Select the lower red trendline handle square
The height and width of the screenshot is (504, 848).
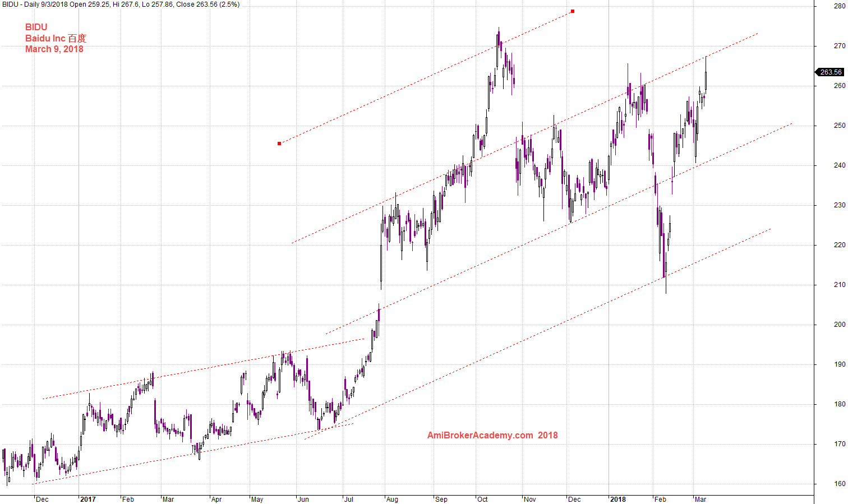[279, 144]
